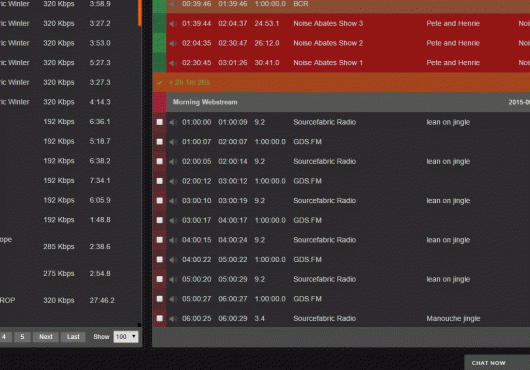The image size is (530, 370).
Task: Click the +2h 1m 26s overbooked label
Action: point(189,82)
